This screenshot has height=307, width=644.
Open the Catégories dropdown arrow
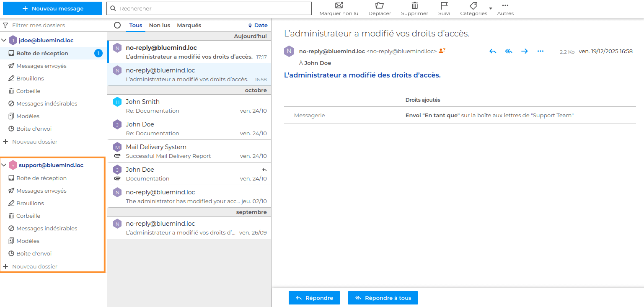point(491,8)
